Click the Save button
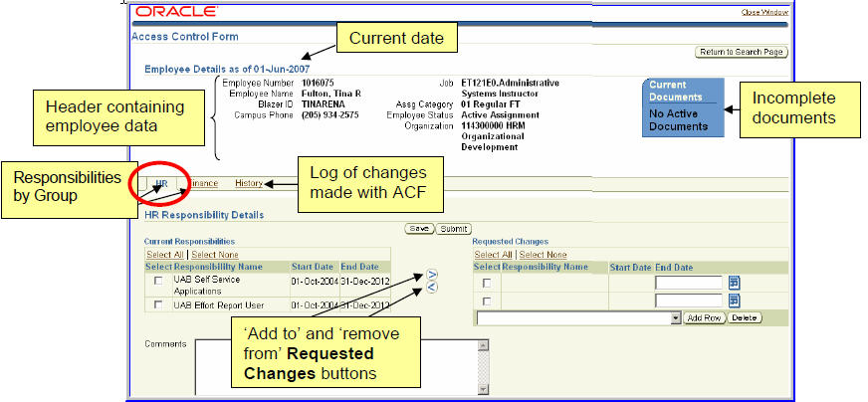 [x=420, y=229]
